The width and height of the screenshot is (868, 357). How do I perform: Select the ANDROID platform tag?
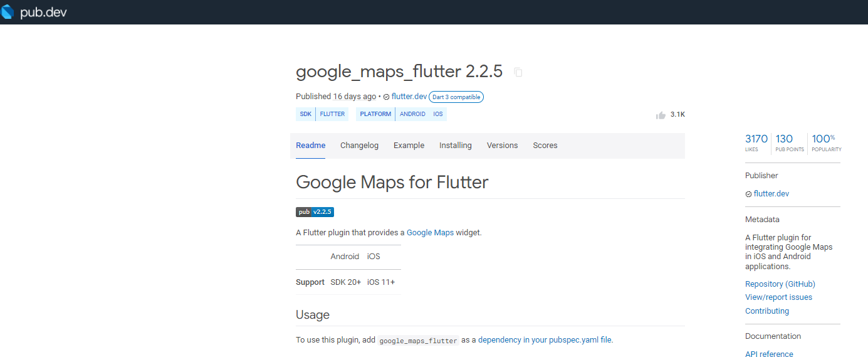coord(412,114)
